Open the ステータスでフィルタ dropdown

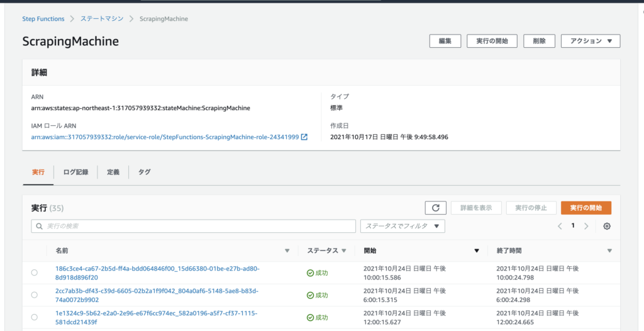coord(402,226)
